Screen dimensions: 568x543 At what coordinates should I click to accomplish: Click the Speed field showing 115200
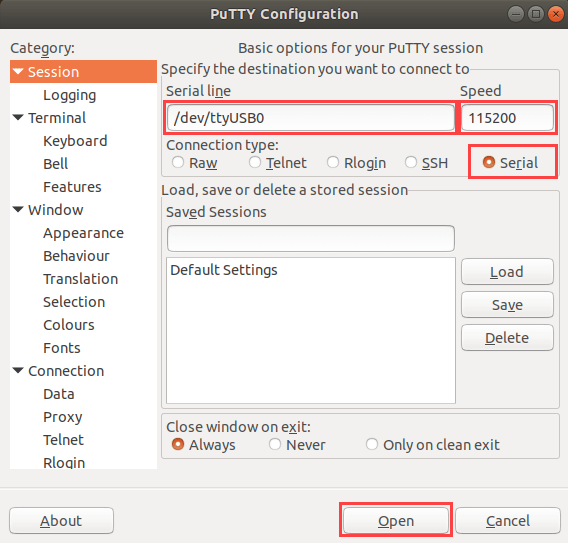tap(507, 118)
